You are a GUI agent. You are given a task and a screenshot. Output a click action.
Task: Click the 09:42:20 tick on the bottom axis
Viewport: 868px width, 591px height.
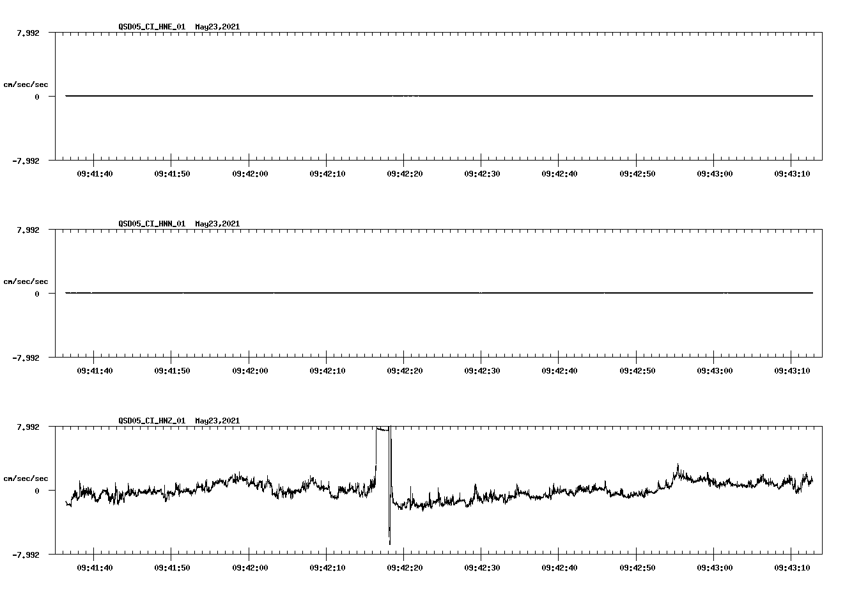coord(404,567)
